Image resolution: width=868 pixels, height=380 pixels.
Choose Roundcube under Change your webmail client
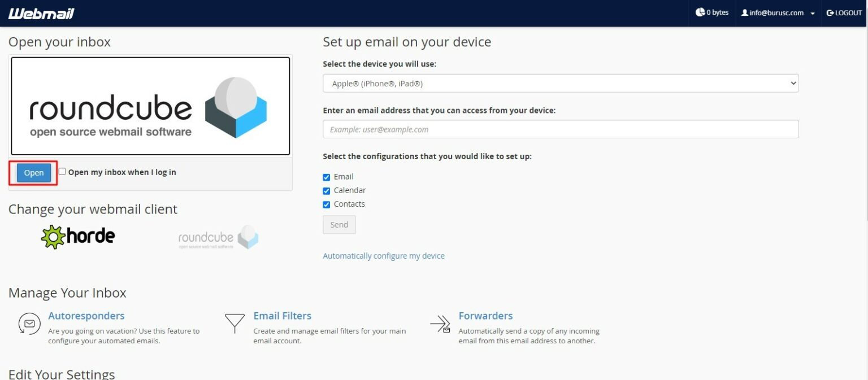coord(218,237)
